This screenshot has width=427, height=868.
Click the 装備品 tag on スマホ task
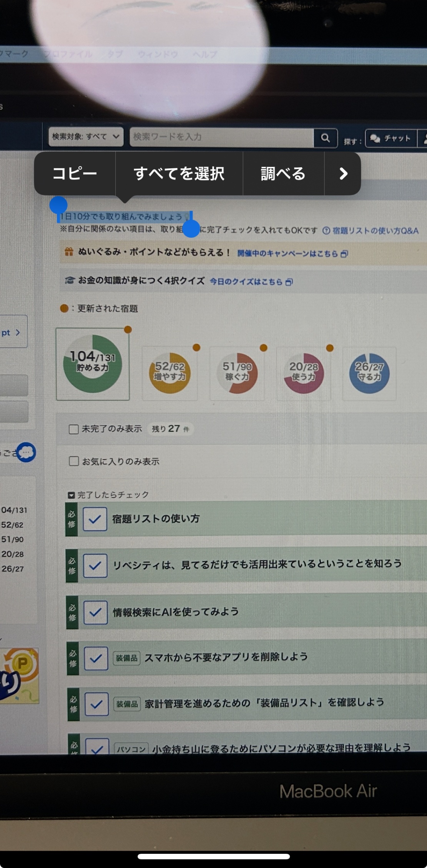[x=126, y=658]
